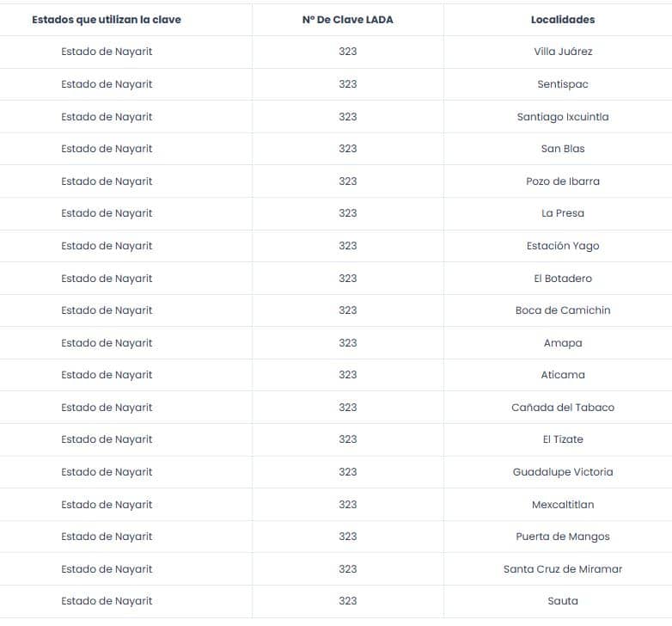
Task: Click the Estación Yago cell
Action: (563, 246)
